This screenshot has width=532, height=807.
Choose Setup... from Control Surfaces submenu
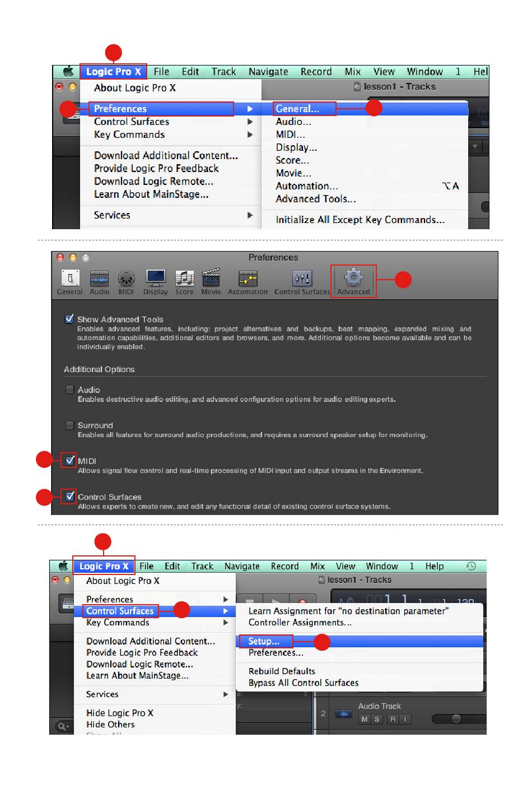pos(264,642)
